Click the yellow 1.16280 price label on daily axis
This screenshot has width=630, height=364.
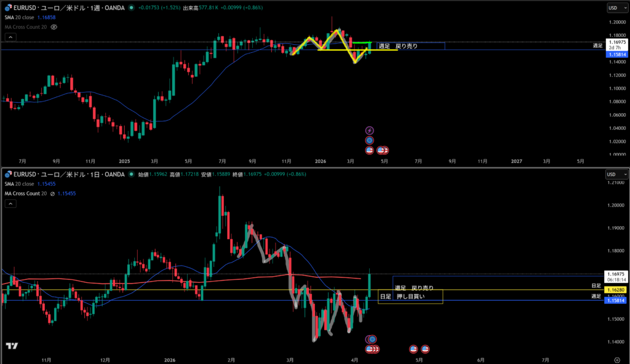[616, 290]
